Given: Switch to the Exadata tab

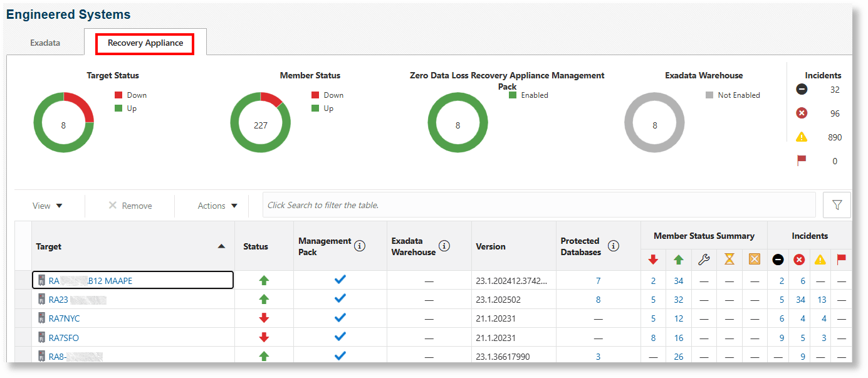Looking at the screenshot, I should [45, 43].
